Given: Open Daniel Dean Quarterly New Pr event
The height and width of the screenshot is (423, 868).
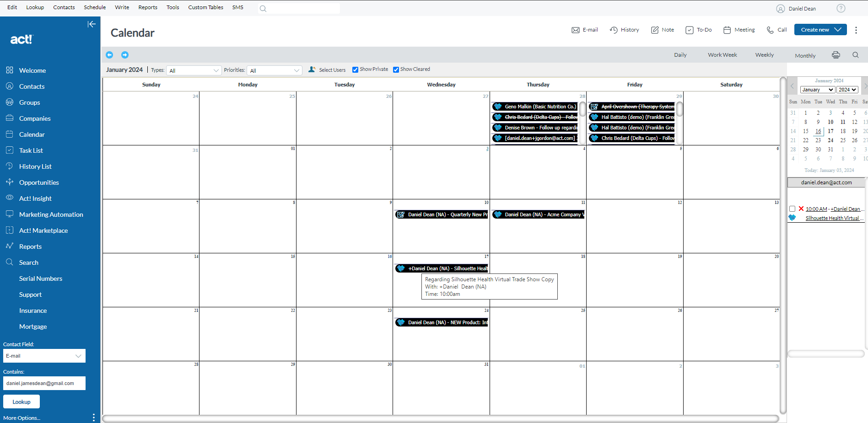Looking at the screenshot, I should (x=442, y=214).
